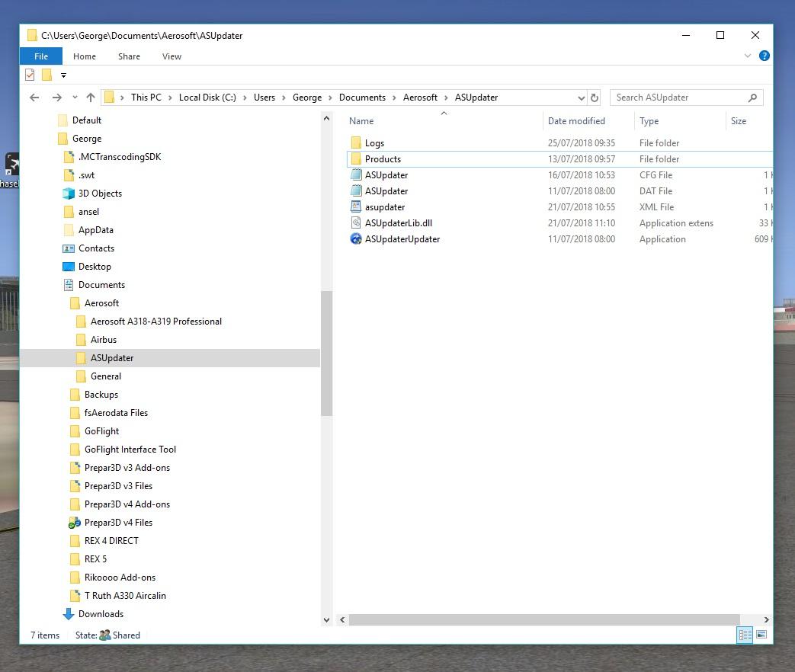Expand chevron after Aerosoft breadcrumb
The width and height of the screenshot is (795, 672).
click(446, 98)
